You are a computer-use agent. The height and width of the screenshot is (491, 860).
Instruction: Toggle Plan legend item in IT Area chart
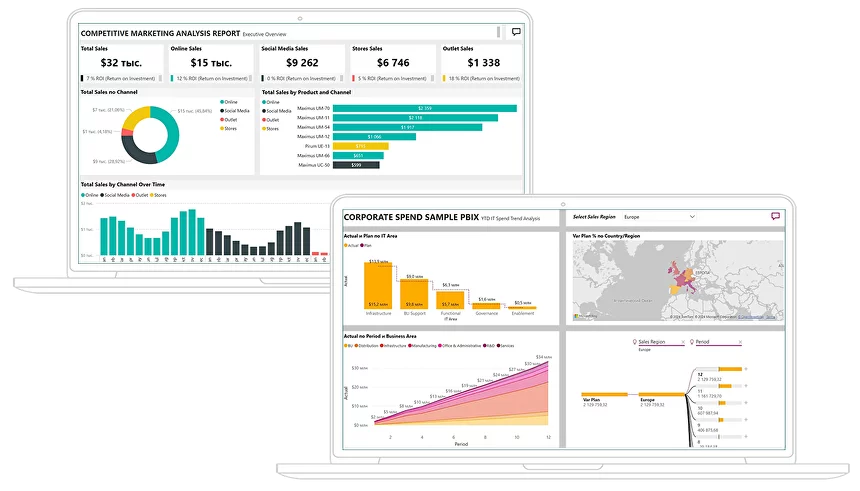coord(367,244)
